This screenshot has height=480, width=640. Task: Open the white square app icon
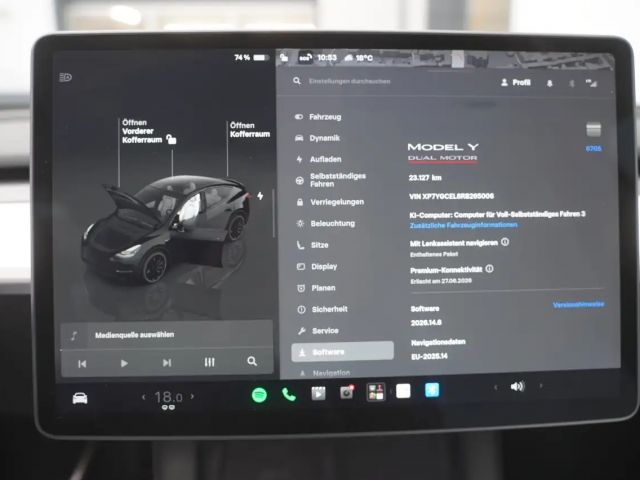(403, 391)
